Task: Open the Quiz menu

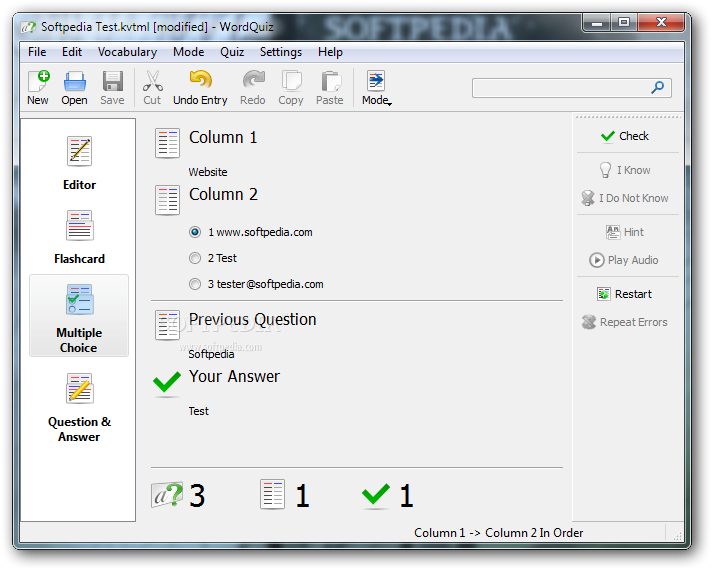Action: click(232, 52)
